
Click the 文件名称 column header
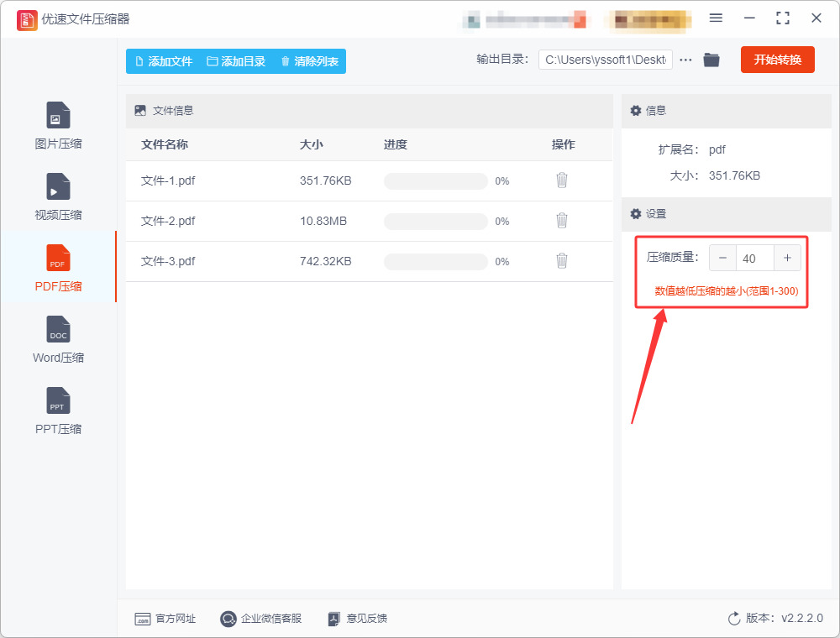tap(165, 144)
